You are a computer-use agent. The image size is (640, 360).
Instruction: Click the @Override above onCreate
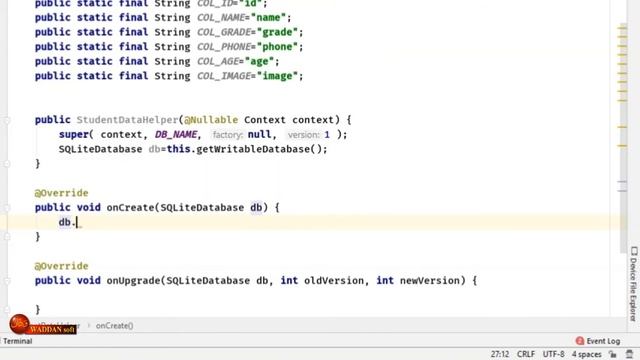(61, 193)
